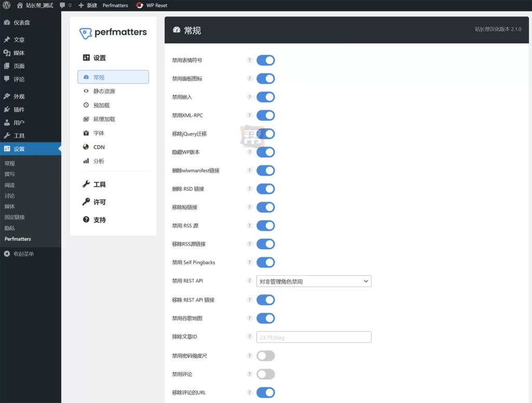Image resolution: width=532 pixels, height=403 pixels.
Task: Toggle the 隐藏WP版本 switch
Action: tap(265, 152)
